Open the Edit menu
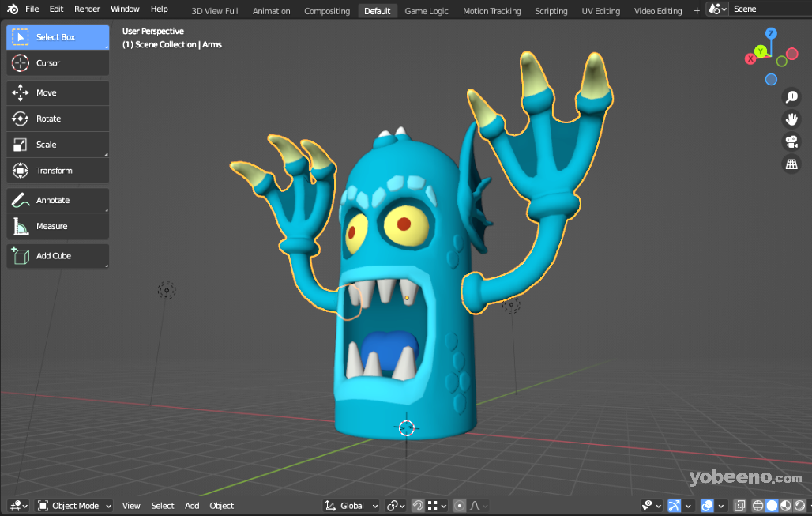Image resolution: width=812 pixels, height=516 pixels. coord(56,9)
